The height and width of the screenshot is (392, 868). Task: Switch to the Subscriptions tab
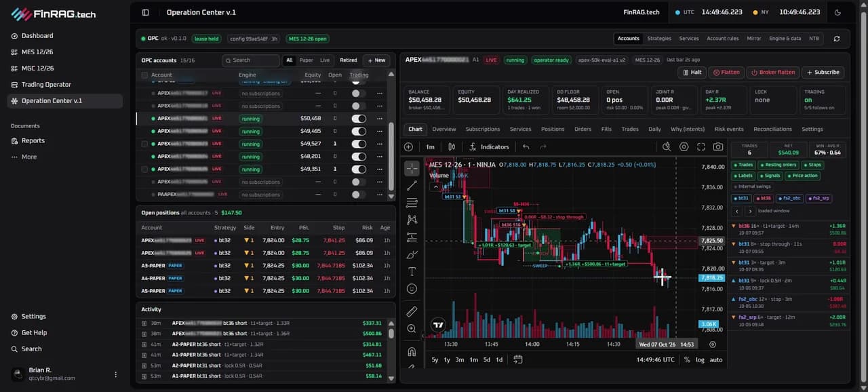coord(483,129)
